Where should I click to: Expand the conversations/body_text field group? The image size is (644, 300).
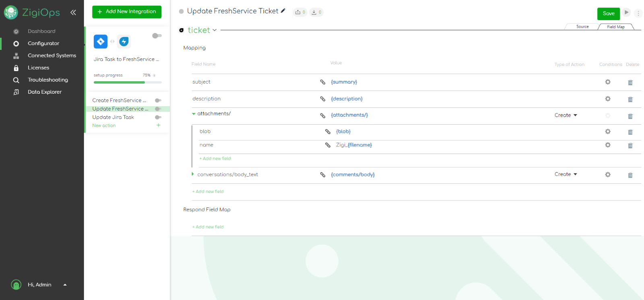pyautogui.click(x=193, y=174)
